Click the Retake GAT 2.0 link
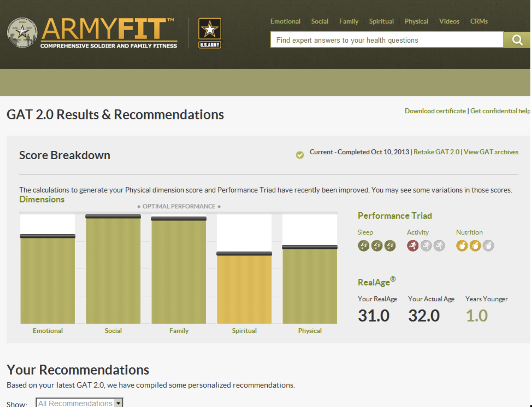The image size is (532, 407). [436, 152]
